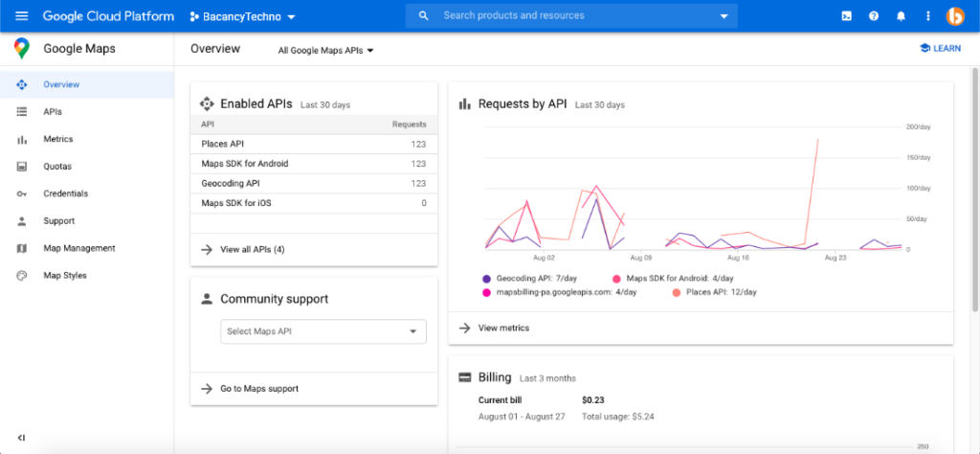Click the $0.23 current bill amount
Image resolution: width=980 pixels, height=454 pixels.
(x=593, y=400)
